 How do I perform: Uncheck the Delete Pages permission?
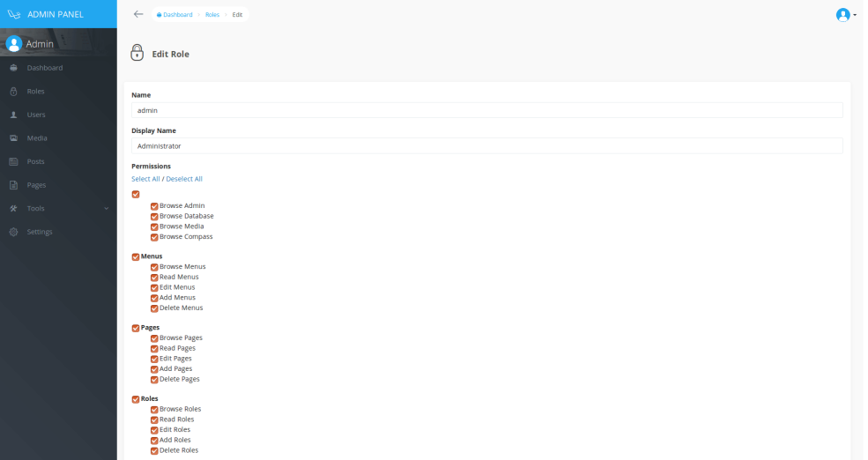154,380
